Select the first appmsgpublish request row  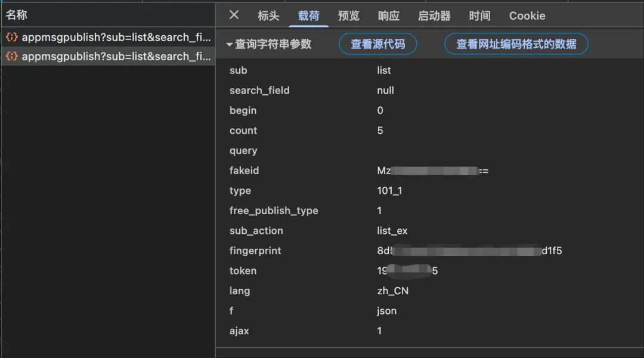click(109, 37)
